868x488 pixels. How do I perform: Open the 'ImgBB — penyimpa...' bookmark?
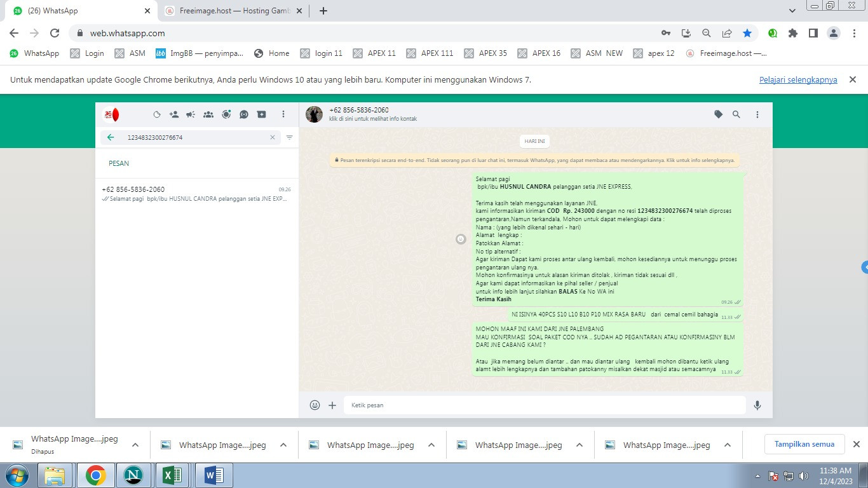click(x=200, y=53)
